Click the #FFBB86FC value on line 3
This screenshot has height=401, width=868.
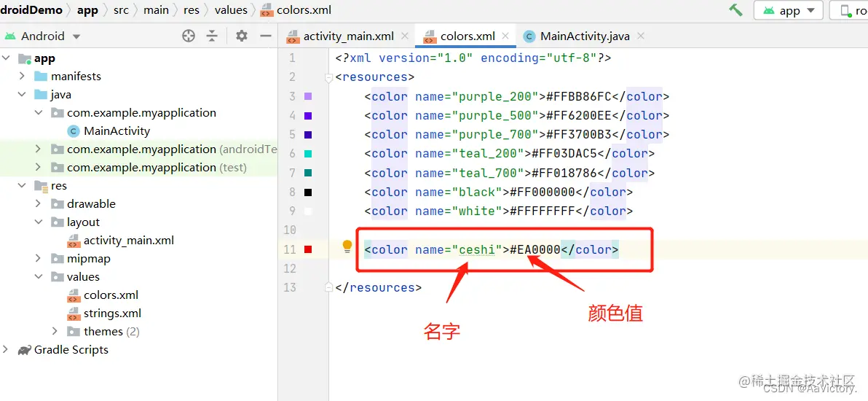pyautogui.click(x=578, y=96)
